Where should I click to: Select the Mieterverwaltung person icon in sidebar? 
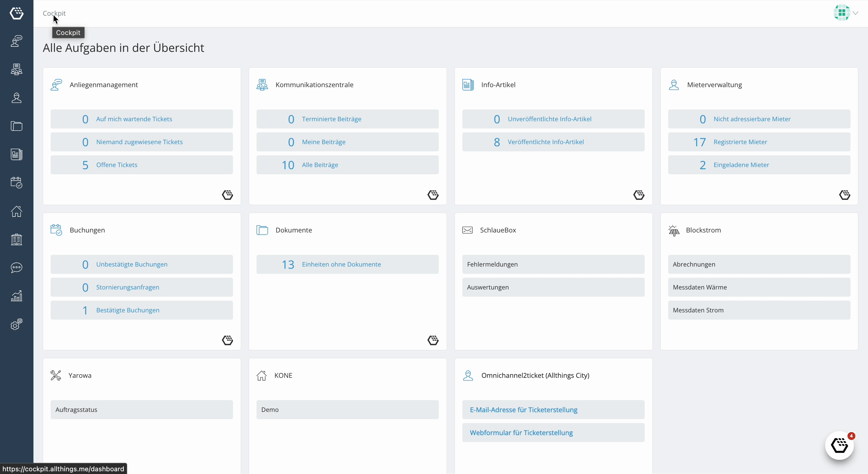click(17, 98)
